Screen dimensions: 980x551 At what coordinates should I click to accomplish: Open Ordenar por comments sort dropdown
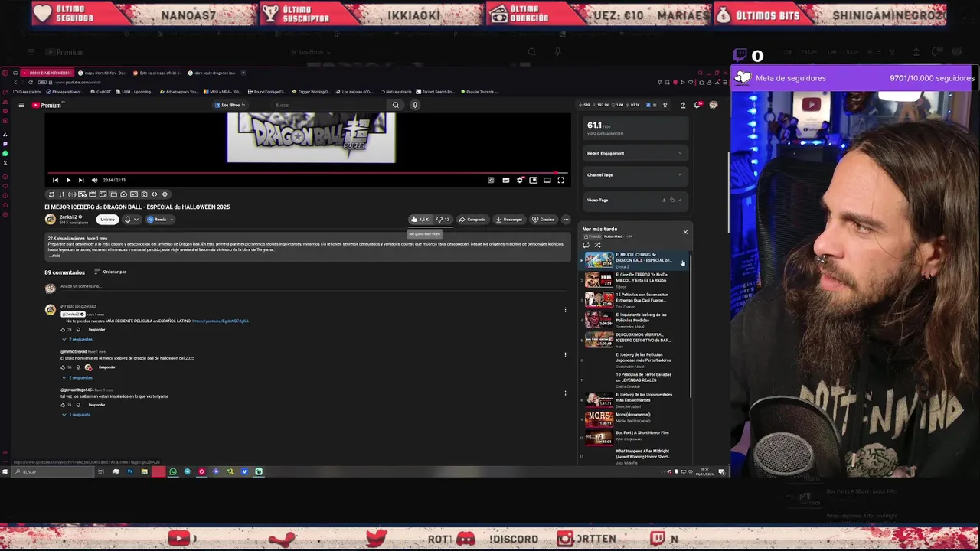click(x=110, y=272)
